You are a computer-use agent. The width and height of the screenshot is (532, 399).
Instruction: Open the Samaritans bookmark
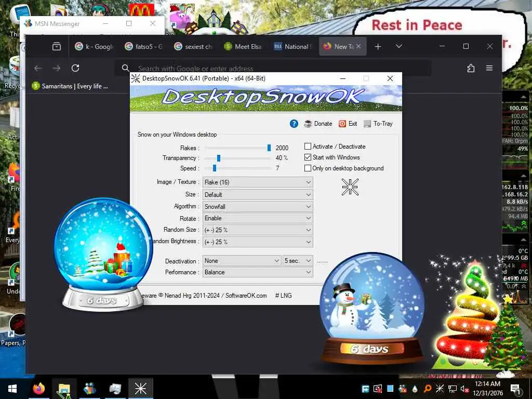click(x=70, y=86)
